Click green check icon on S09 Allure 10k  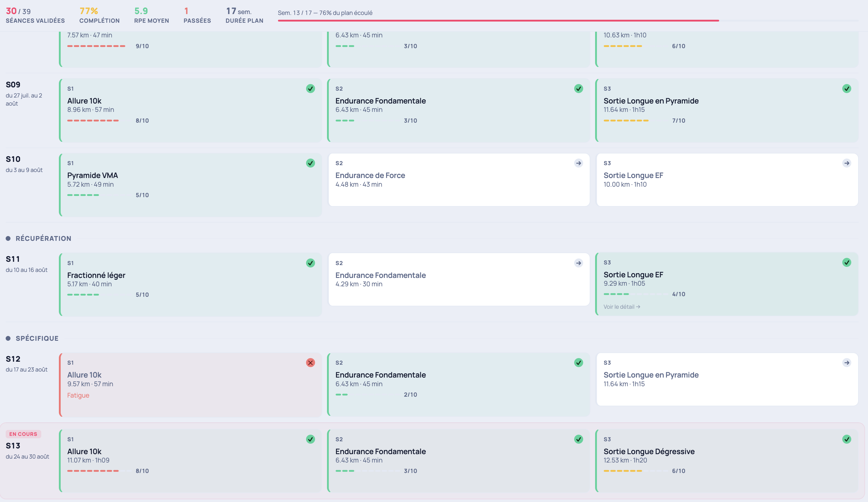pyautogui.click(x=310, y=89)
